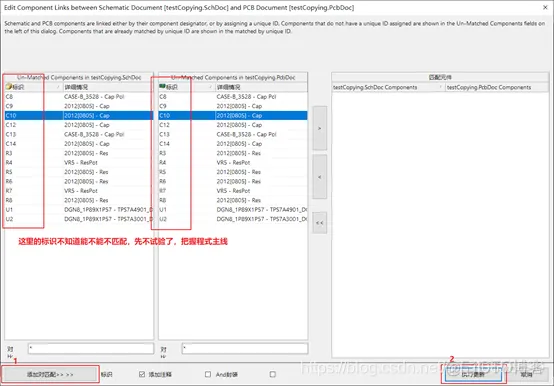Move selected pair right with the > button
The height and width of the screenshot is (386, 554).
tap(319, 128)
